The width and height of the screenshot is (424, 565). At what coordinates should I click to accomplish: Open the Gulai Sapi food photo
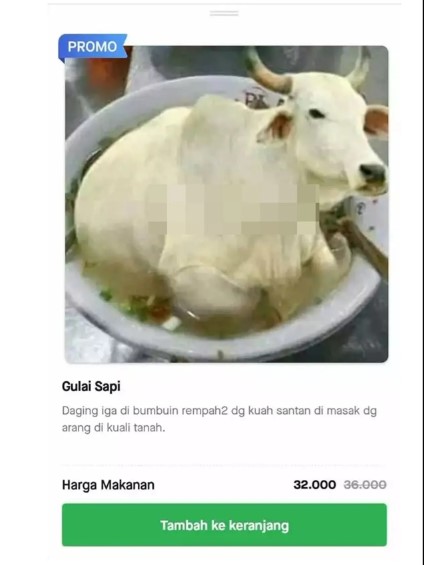227,204
